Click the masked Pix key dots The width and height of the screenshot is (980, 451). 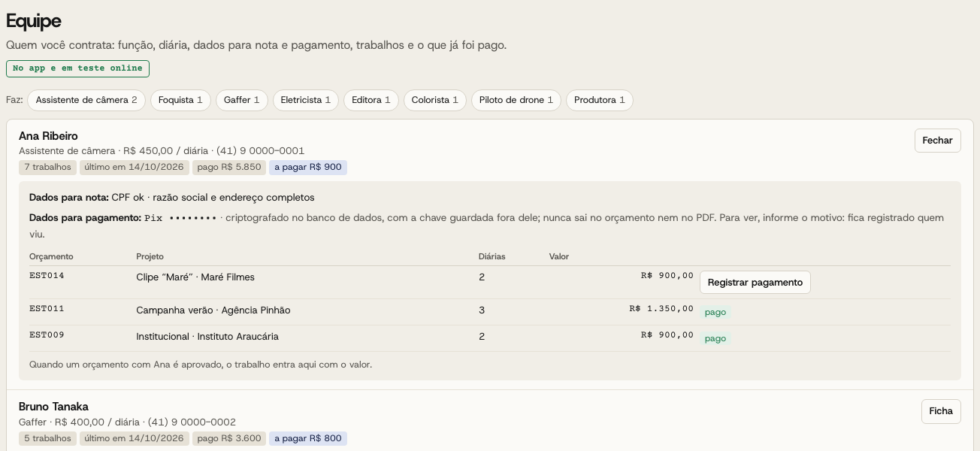coord(193,218)
